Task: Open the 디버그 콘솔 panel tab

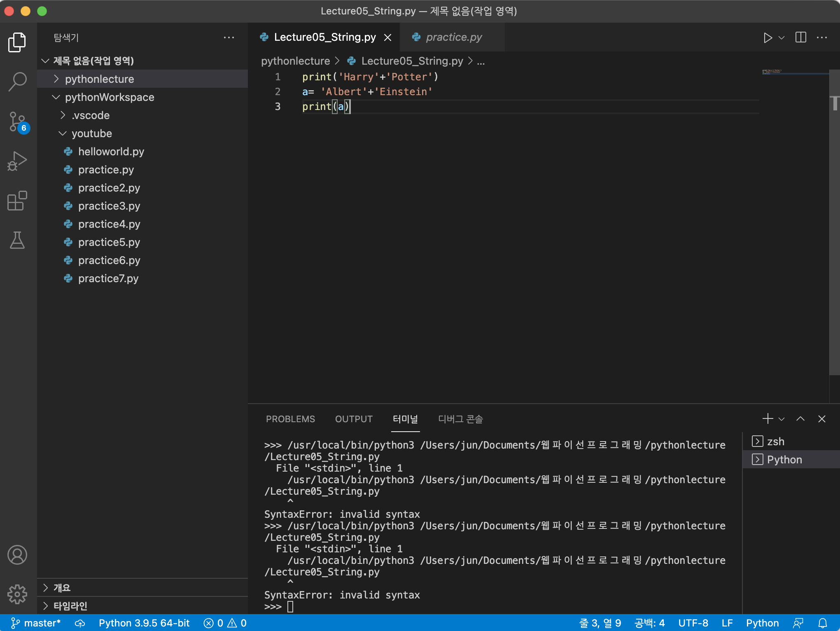Action: click(x=460, y=419)
